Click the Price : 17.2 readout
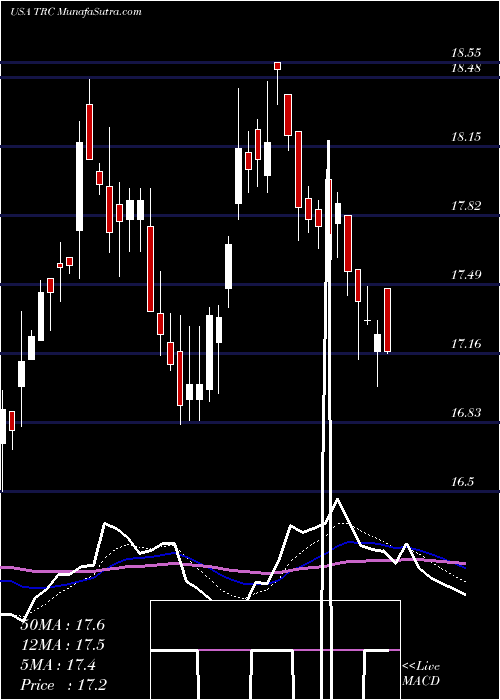This screenshot has height=700, width=500. pos(63,685)
